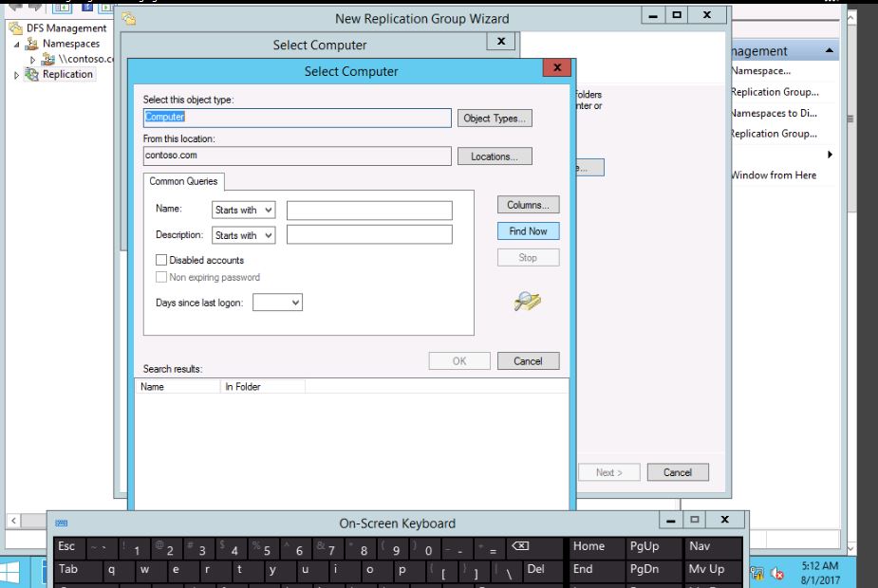Screen dimensions: 878x588
Task: Click the DFS Management root icon
Action: pyautogui.click(x=16, y=28)
